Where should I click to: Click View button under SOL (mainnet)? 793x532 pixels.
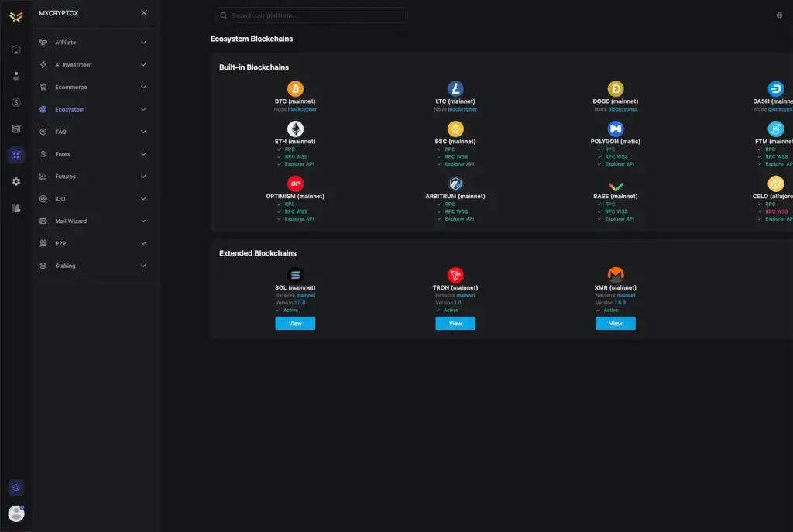(295, 323)
